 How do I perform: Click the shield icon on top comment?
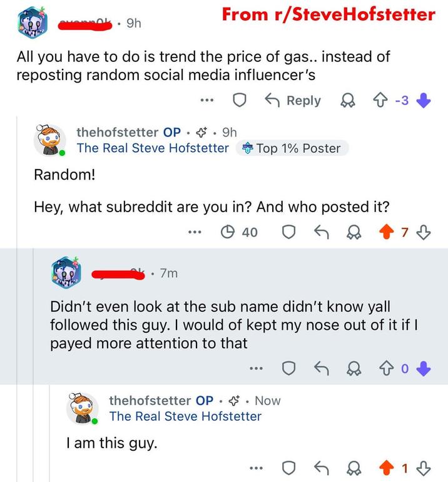pyautogui.click(x=240, y=101)
